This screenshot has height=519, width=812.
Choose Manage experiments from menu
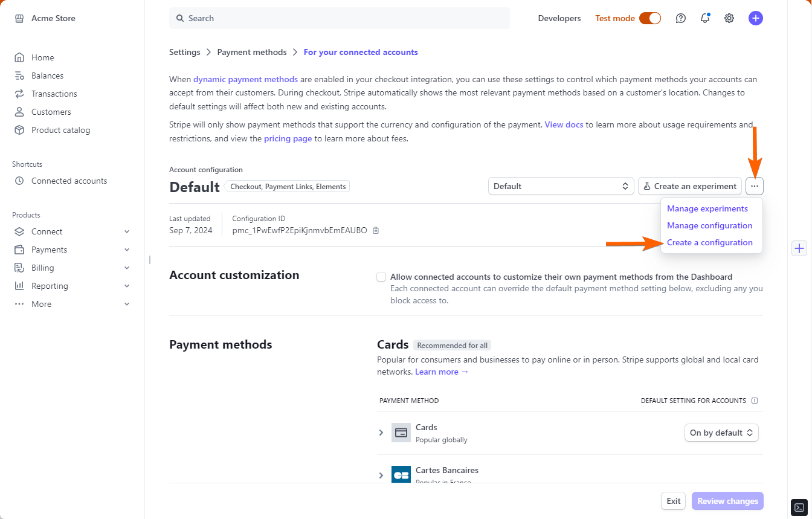[x=707, y=208]
